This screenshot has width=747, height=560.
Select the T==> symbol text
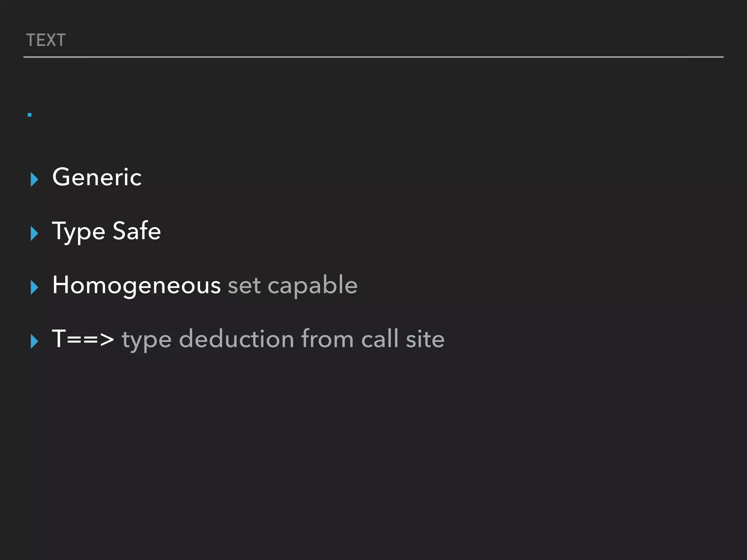click(x=83, y=339)
